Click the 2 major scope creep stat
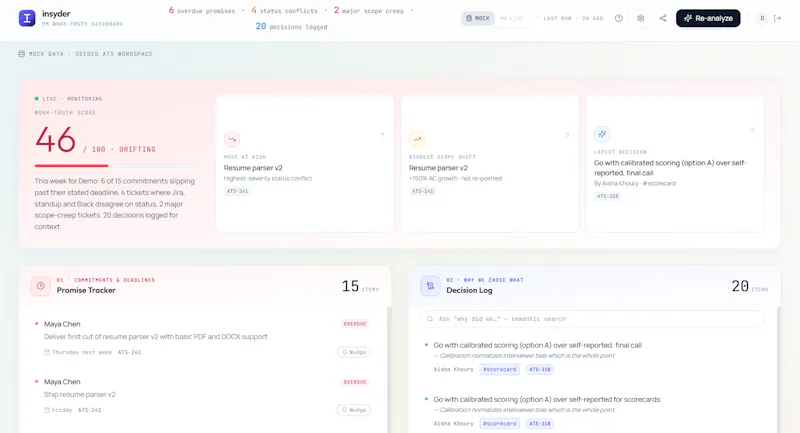The height and width of the screenshot is (433, 800). 368,10
